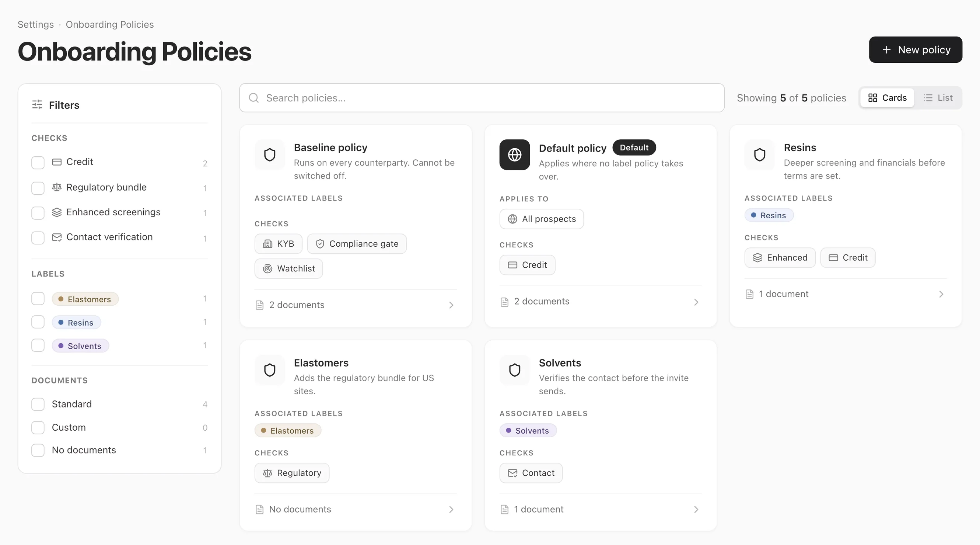Tick the Solvents label filter checkbox
The width and height of the screenshot is (980, 545).
tap(38, 346)
